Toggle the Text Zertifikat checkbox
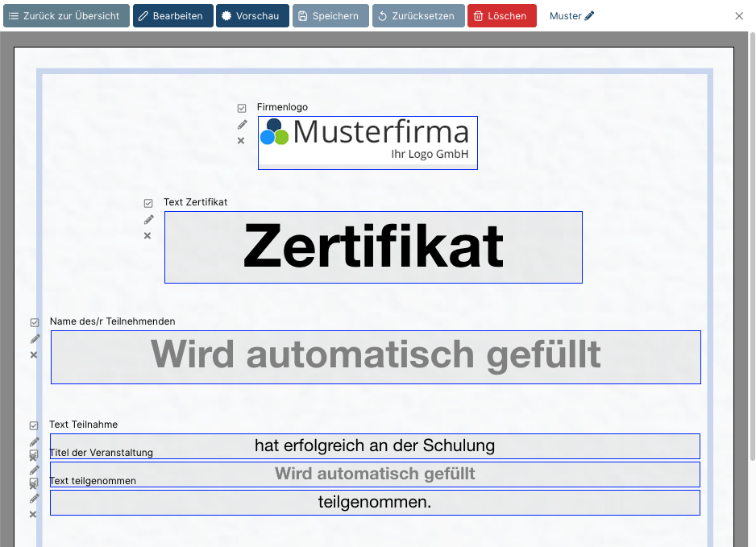This screenshot has width=756, height=547. [147, 203]
